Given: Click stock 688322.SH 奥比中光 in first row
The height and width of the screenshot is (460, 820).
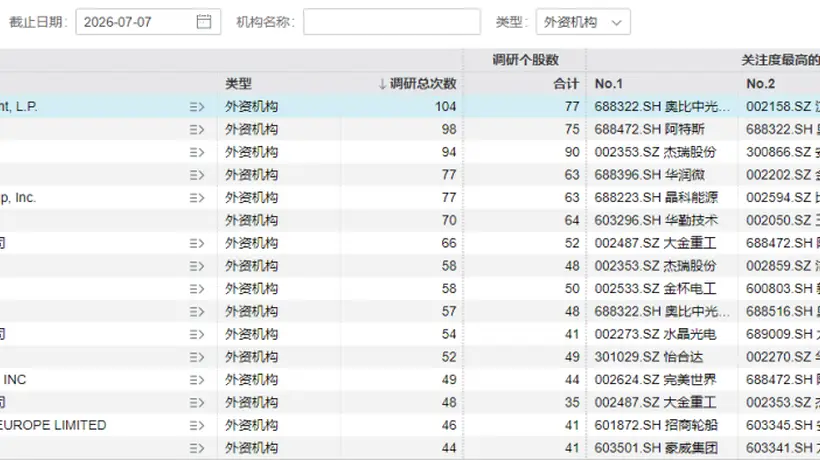Looking at the screenshot, I should pyautogui.click(x=662, y=107).
